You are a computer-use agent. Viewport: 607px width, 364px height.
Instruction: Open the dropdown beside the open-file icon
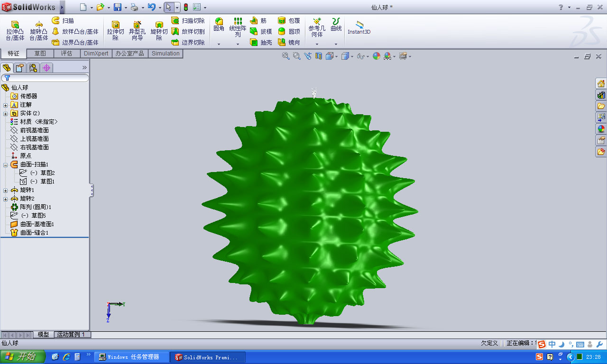pyautogui.click(x=109, y=8)
